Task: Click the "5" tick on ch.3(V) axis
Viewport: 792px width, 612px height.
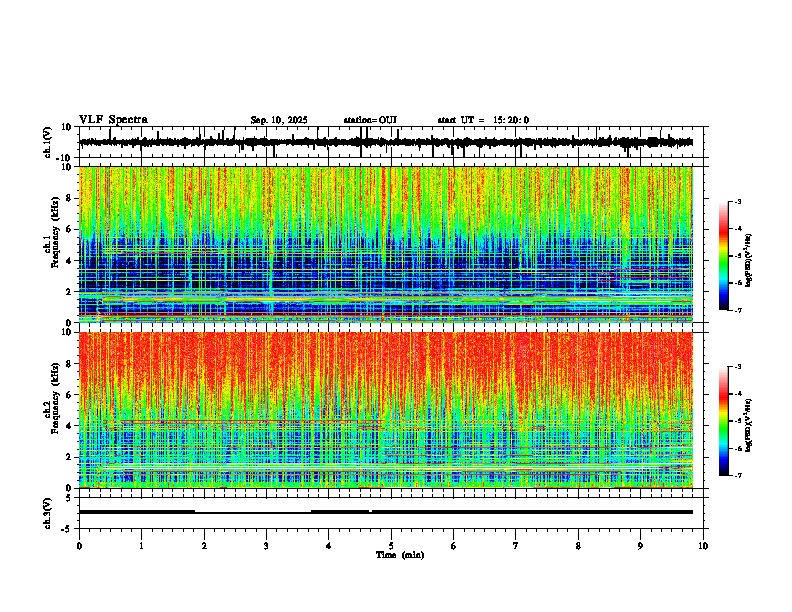Action: (x=70, y=498)
